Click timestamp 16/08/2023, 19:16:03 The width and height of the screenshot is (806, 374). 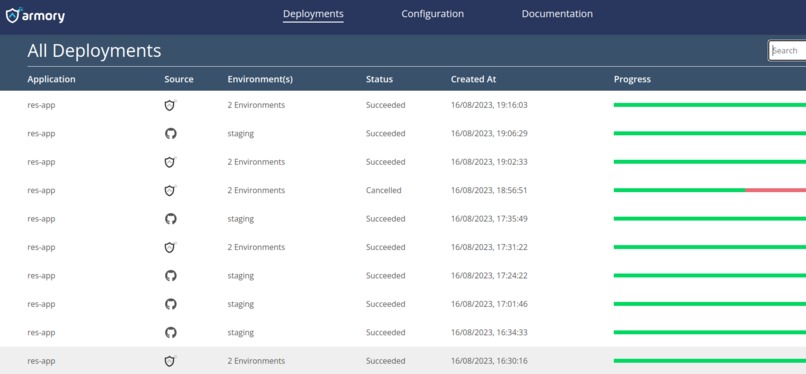[489, 105]
